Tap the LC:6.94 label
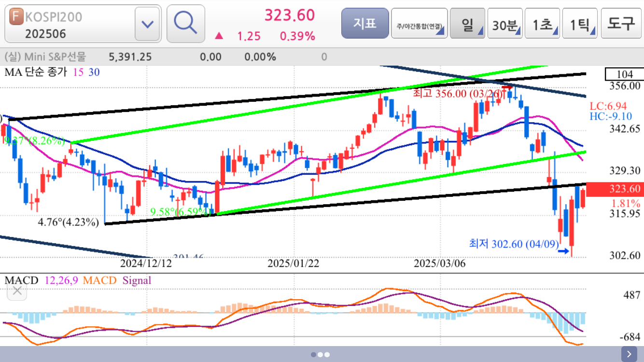The width and height of the screenshot is (644, 362). 608,106
